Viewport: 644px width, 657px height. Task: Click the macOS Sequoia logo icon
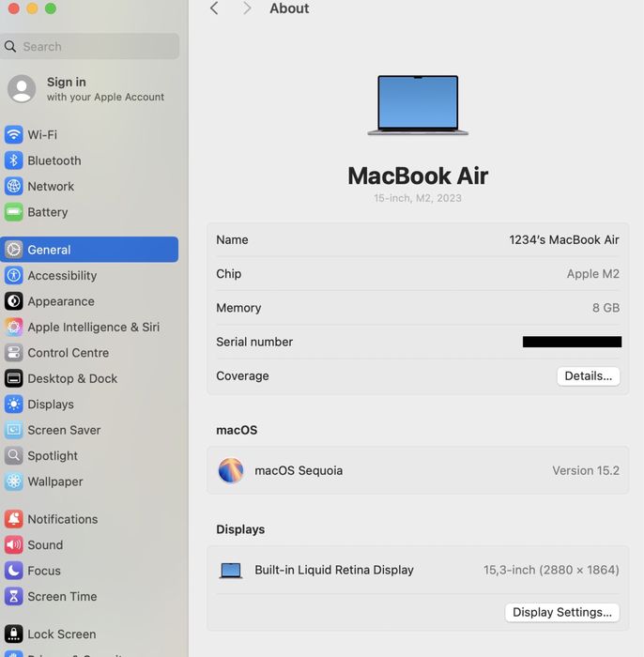pos(231,470)
